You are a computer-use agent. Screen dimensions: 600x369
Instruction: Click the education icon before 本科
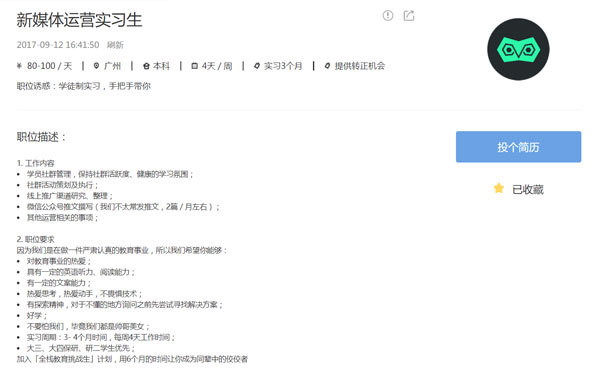(x=146, y=66)
